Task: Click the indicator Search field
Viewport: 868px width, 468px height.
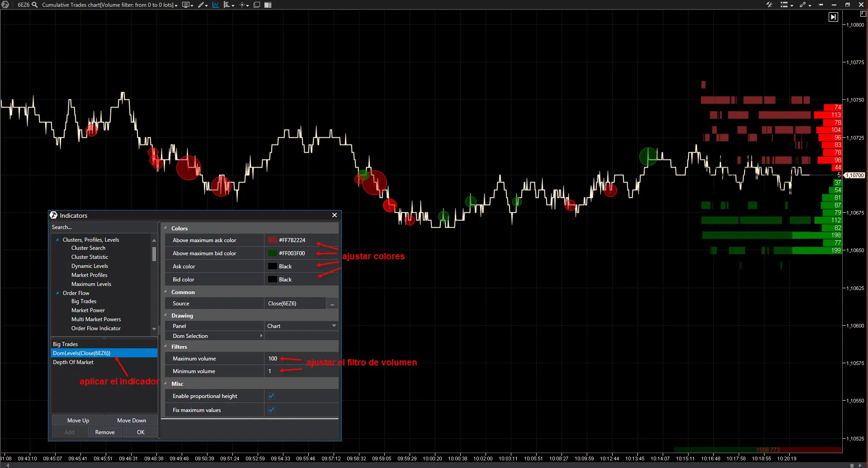Action: 104,227
